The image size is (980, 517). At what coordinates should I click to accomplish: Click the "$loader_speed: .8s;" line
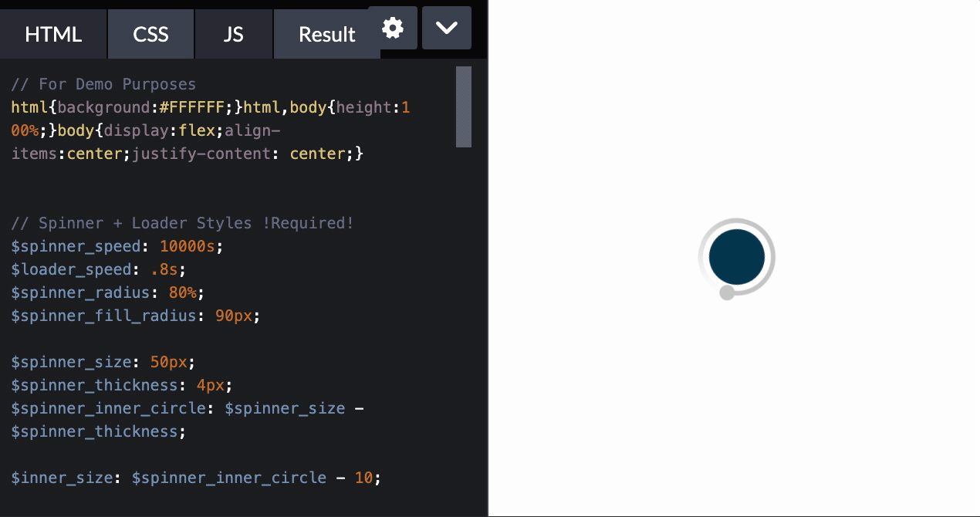point(99,269)
